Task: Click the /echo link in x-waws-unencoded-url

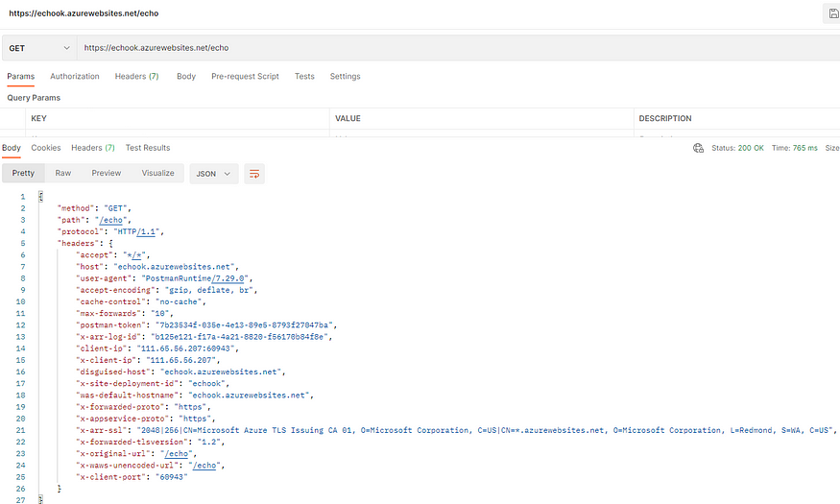Action: pos(204,466)
